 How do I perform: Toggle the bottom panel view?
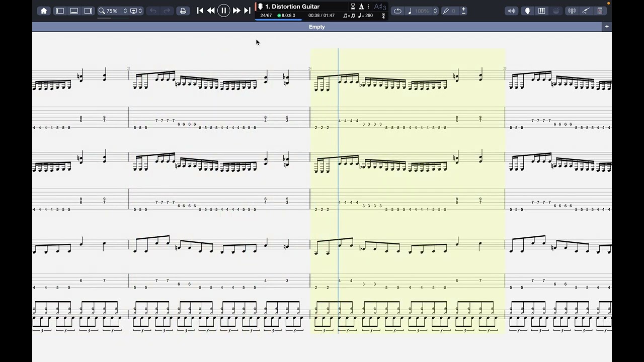click(74, 11)
